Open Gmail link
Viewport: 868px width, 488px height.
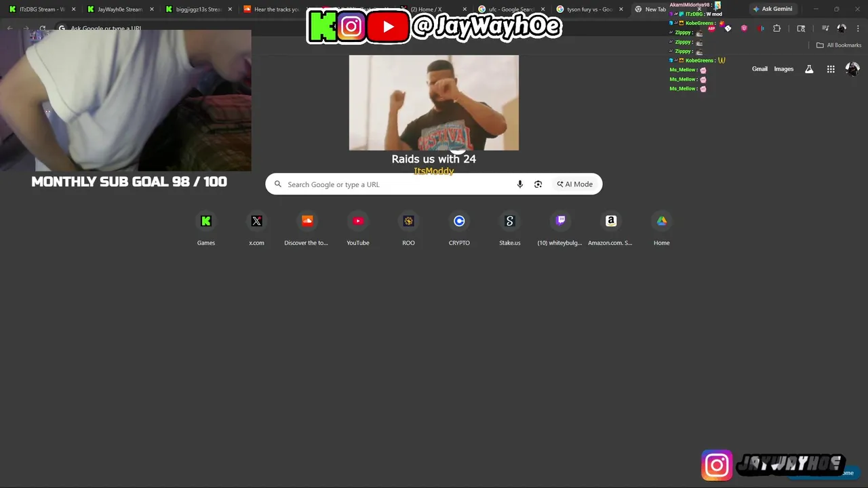point(759,69)
